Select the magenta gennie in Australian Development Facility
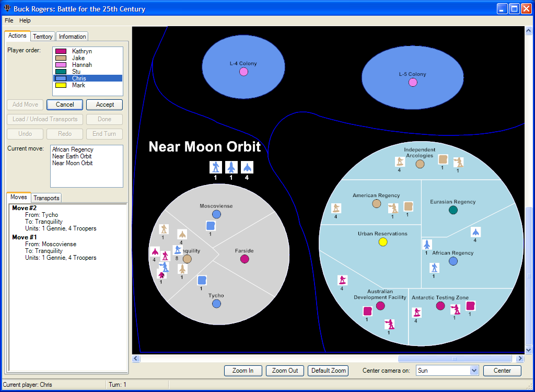The width and height of the screenshot is (535, 392). 389,324
